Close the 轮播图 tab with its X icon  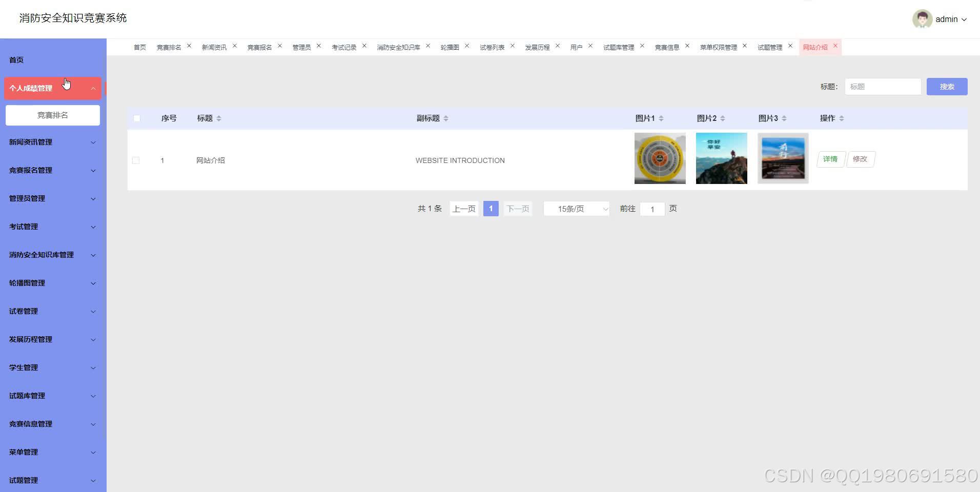(467, 46)
